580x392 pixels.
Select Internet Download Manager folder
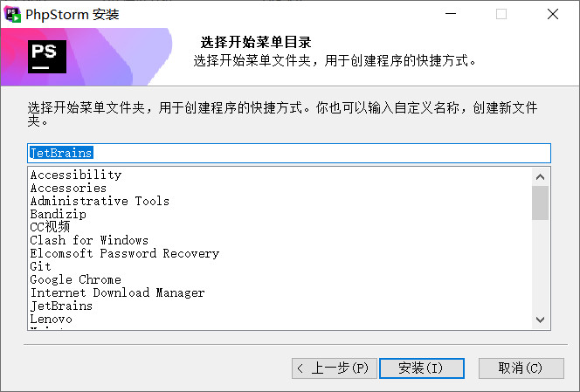pos(117,292)
